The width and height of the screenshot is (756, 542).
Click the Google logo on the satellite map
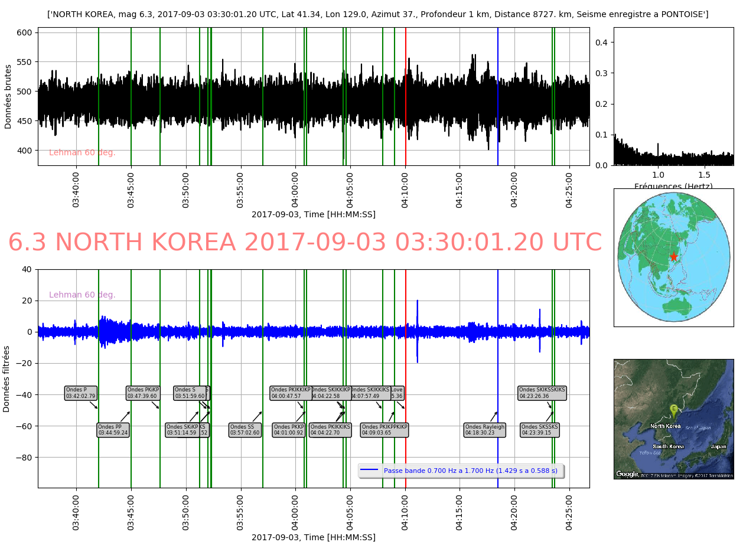click(x=627, y=474)
